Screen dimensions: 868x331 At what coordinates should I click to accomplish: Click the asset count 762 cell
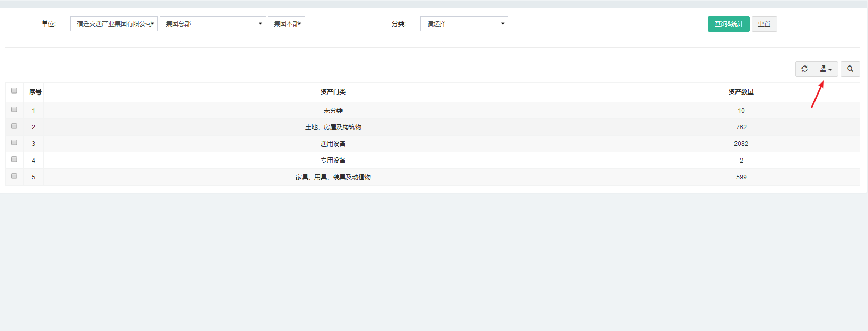pos(741,127)
